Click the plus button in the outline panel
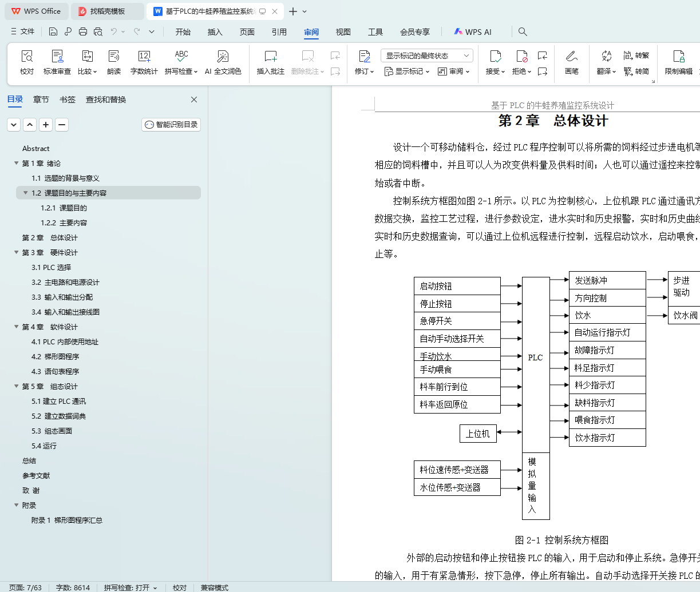Screen dimensions: 700x592 click(46, 125)
